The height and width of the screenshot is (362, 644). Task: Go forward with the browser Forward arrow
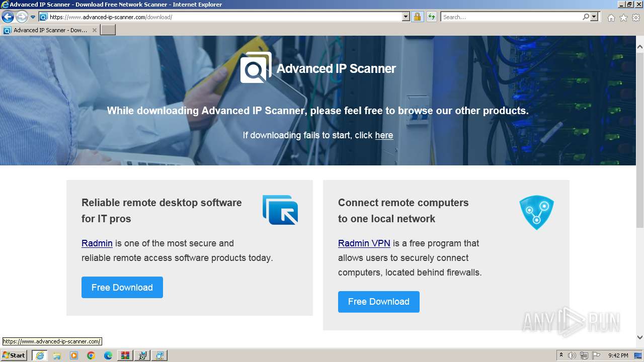[x=21, y=17]
